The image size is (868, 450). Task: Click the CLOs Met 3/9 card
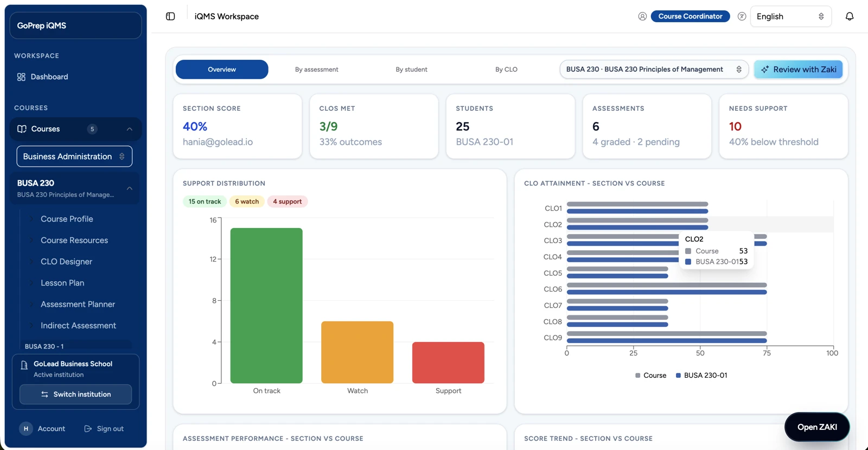374,126
